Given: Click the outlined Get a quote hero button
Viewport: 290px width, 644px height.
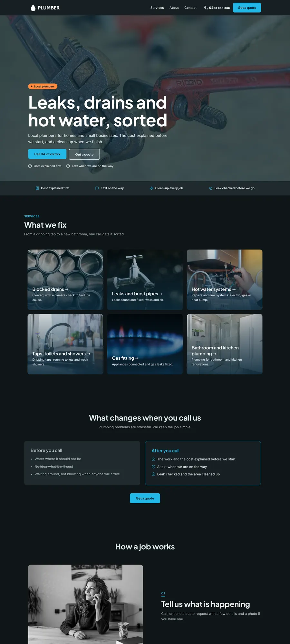Looking at the screenshot, I should point(84,154).
